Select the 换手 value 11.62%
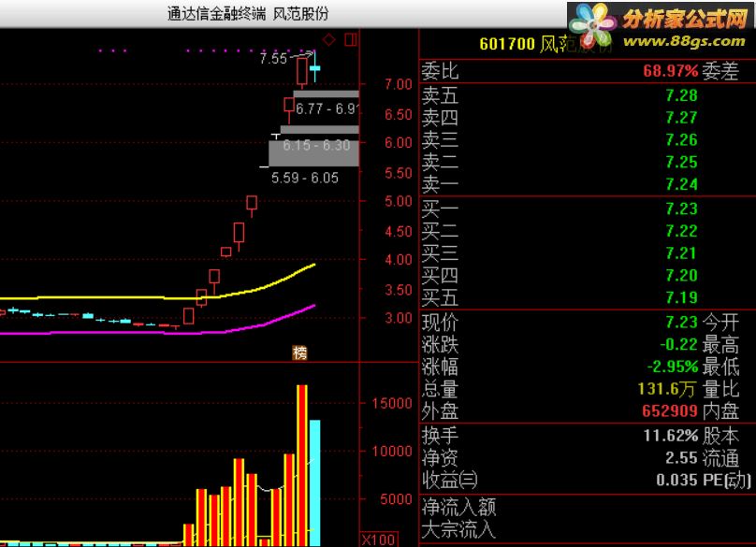This screenshot has width=756, height=547. click(x=671, y=436)
